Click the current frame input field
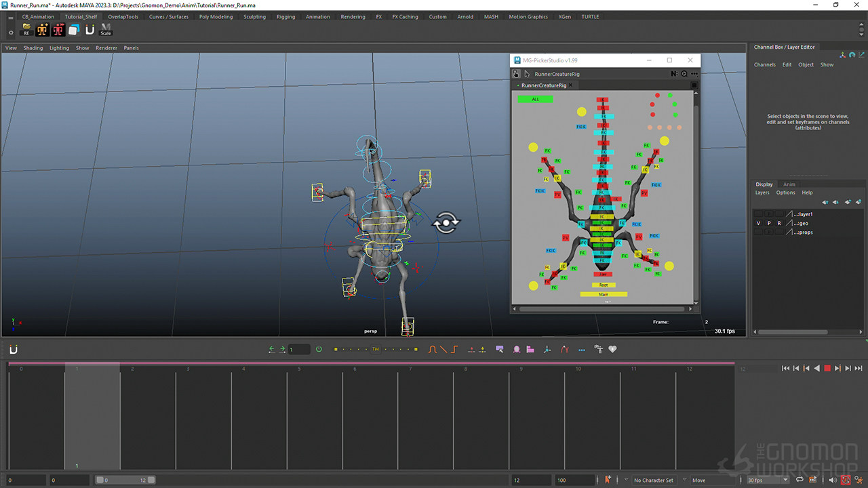This screenshot has height=488, width=868. click(x=299, y=349)
